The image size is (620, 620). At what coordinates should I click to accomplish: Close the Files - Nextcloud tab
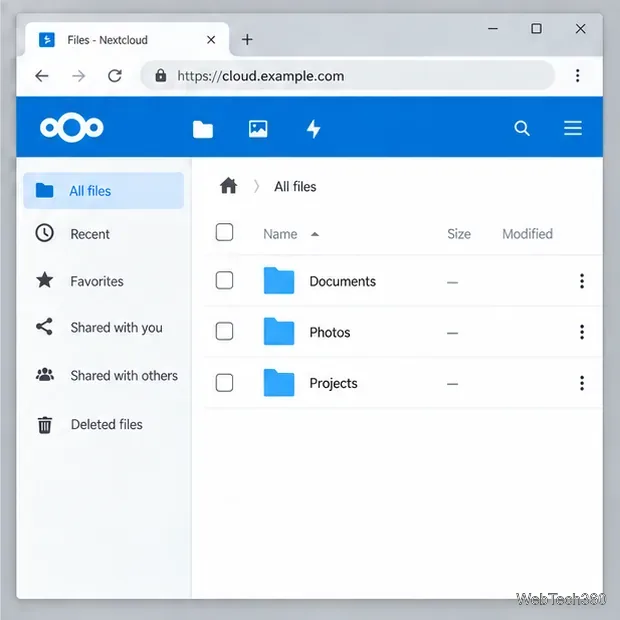click(x=211, y=40)
